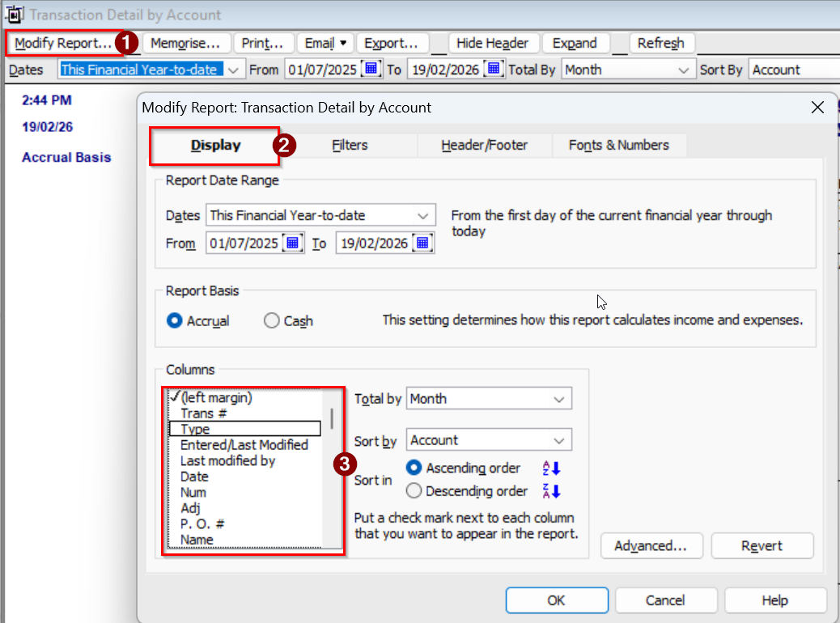This screenshot has width=840, height=623.
Task: Click the Advanced button
Action: click(651, 546)
